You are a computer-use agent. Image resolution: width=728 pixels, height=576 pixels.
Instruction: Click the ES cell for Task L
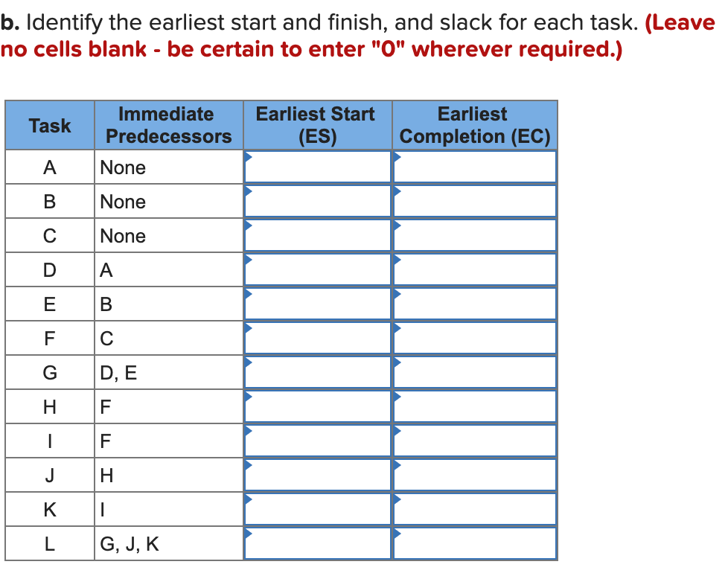[x=316, y=543]
